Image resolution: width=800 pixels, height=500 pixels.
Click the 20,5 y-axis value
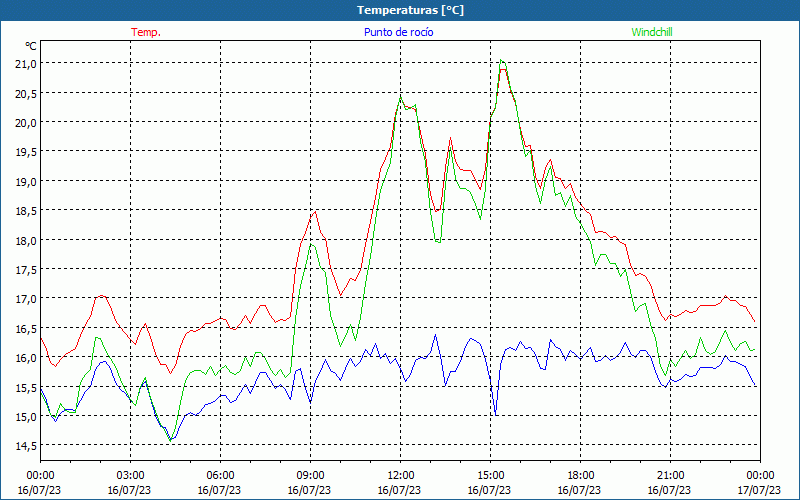click(26, 93)
